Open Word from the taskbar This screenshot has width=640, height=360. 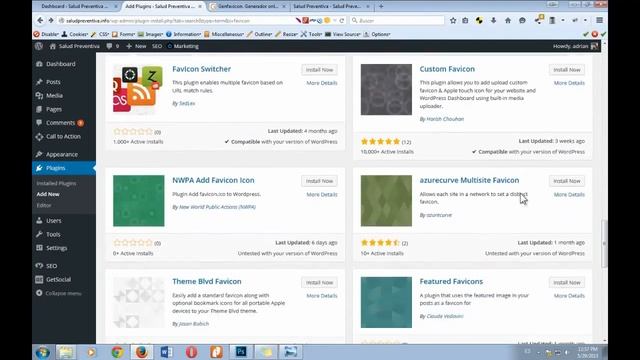pos(167,352)
